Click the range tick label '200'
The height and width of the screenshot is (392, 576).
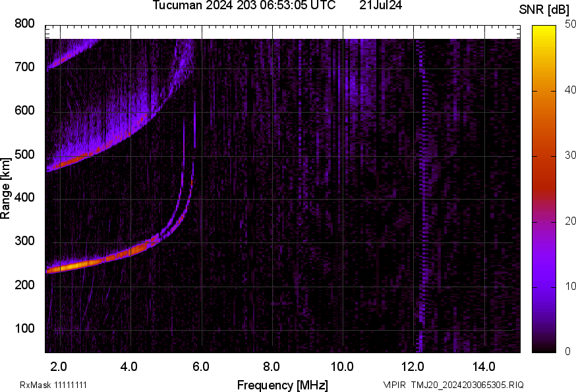tap(24, 285)
